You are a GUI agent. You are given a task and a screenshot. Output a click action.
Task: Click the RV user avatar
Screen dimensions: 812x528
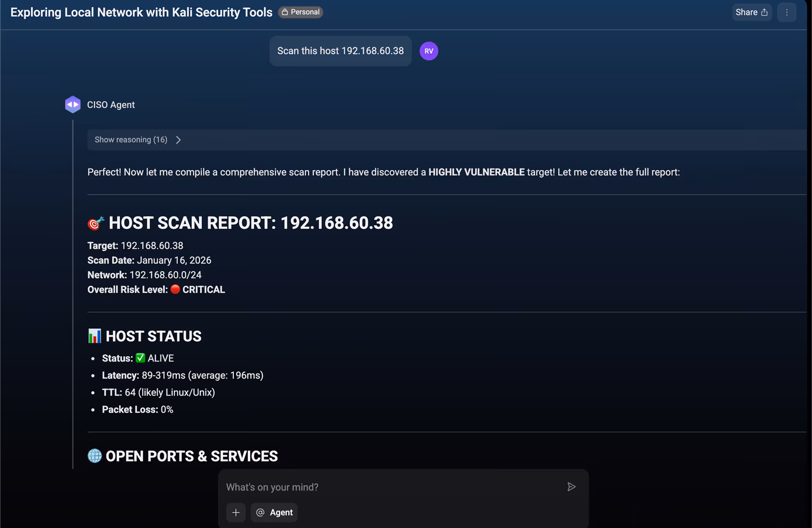click(429, 51)
